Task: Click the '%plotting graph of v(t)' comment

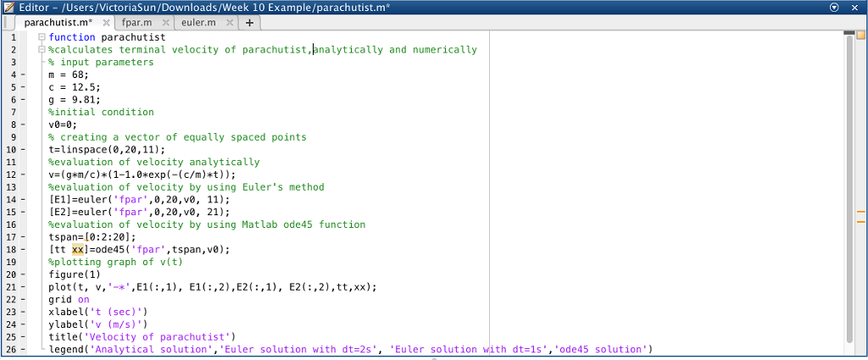Action: click(115, 262)
